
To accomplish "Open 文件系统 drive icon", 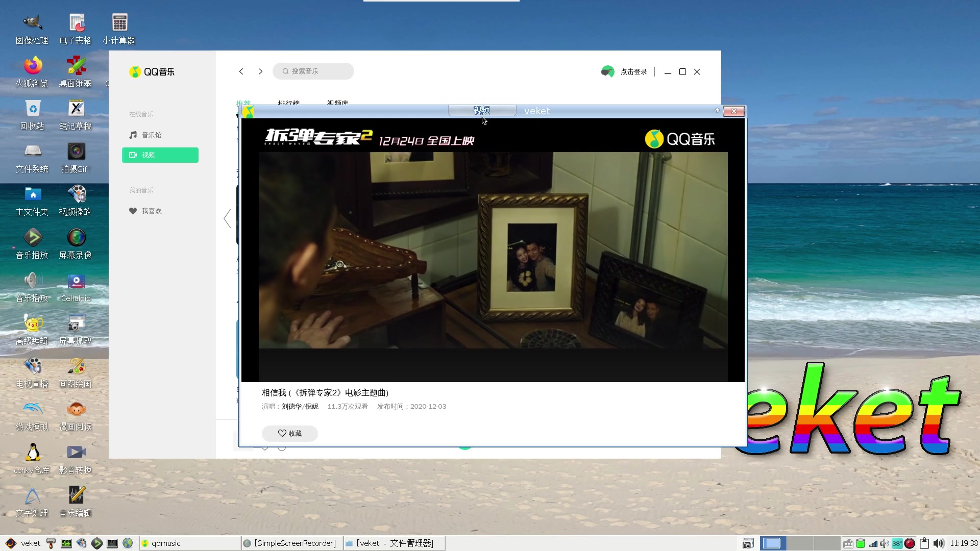I will coord(32,158).
